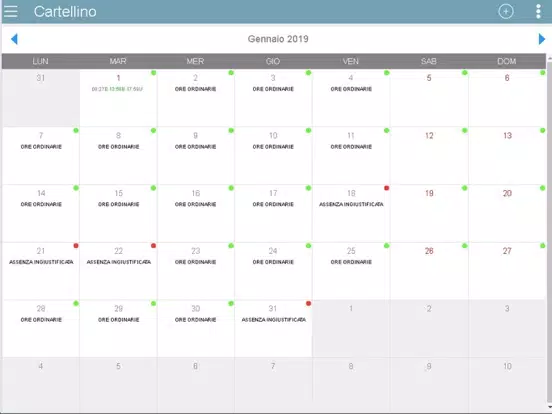The image size is (552, 414).
Task: Go to the next month arrow
Action: [542, 39]
